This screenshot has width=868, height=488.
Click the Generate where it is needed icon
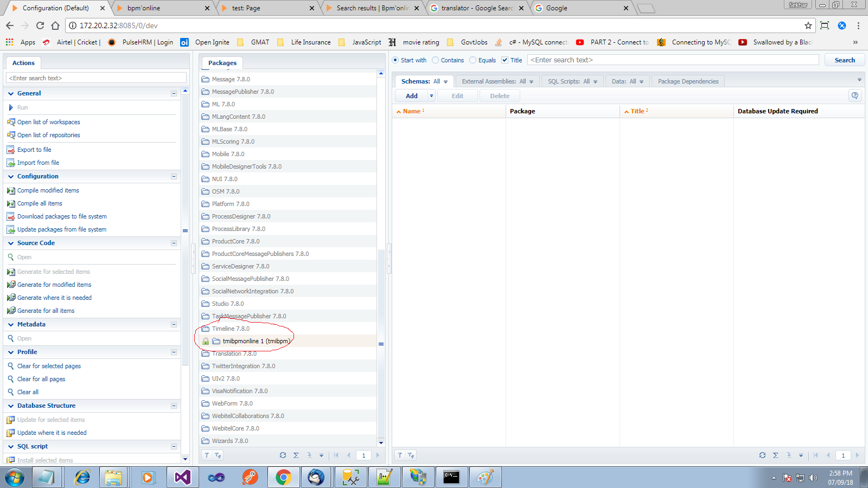(x=11, y=298)
